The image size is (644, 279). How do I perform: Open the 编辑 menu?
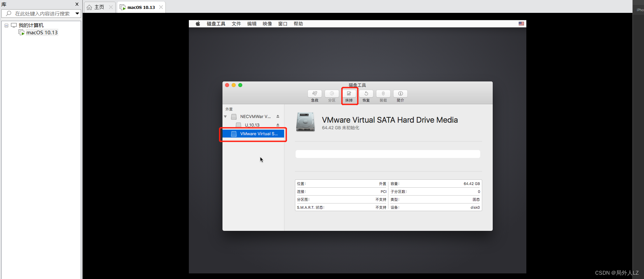pyautogui.click(x=252, y=24)
